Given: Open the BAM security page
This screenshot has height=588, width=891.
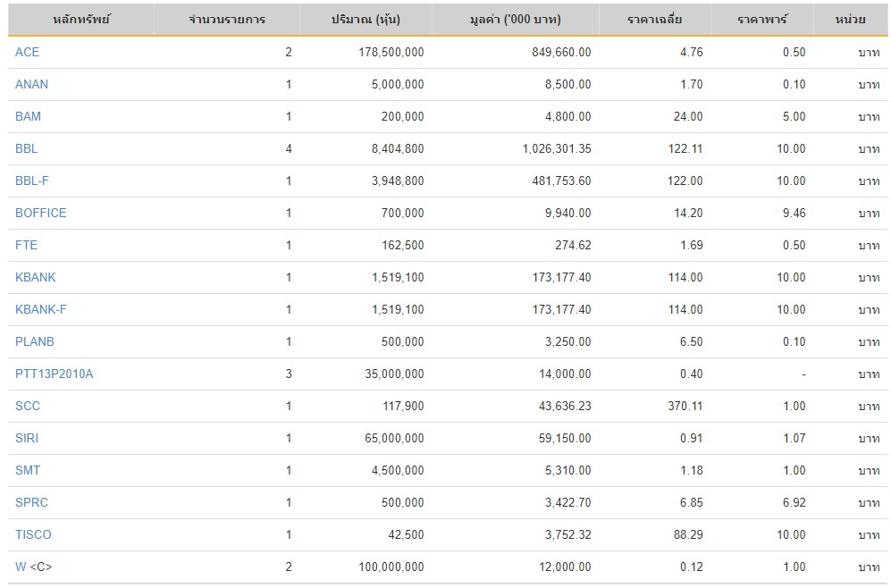Looking at the screenshot, I should coord(29,116).
